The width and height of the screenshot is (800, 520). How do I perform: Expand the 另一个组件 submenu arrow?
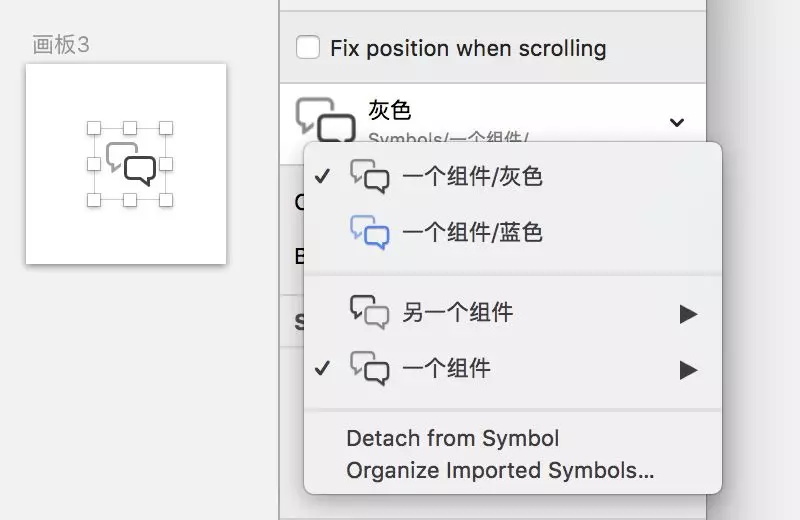tap(688, 314)
